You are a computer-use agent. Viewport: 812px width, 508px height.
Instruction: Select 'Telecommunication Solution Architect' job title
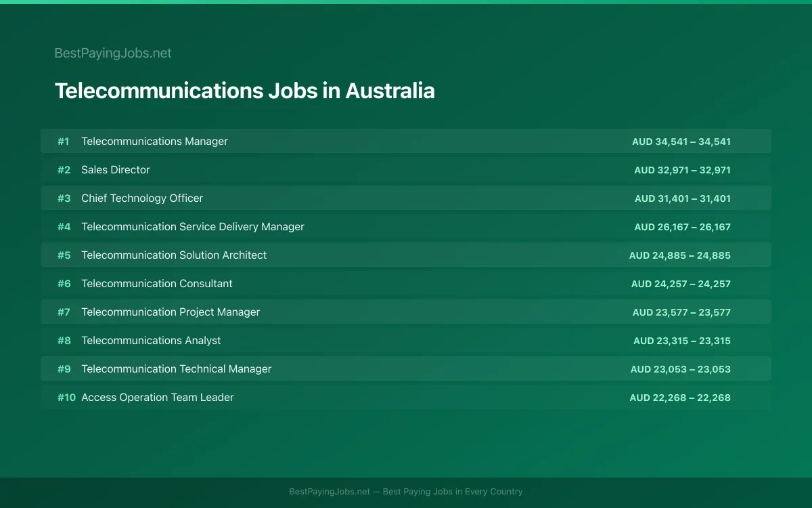pyautogui.click(x=174, y=255)
